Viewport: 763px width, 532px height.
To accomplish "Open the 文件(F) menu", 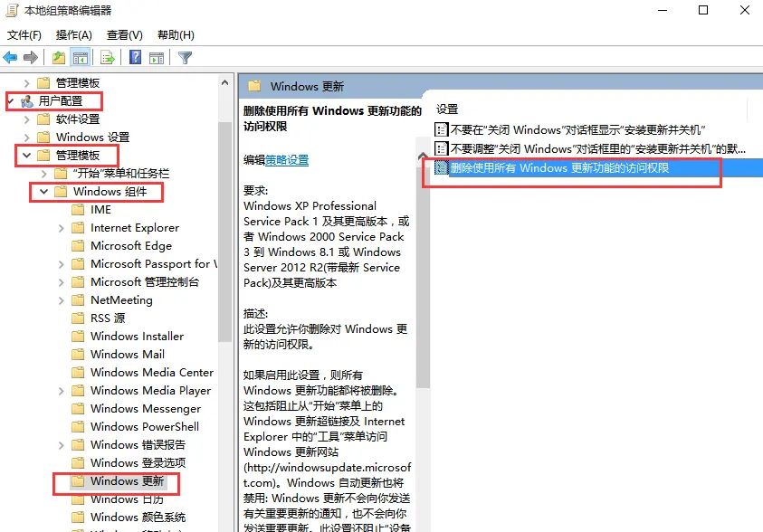I will coord(24,35).
